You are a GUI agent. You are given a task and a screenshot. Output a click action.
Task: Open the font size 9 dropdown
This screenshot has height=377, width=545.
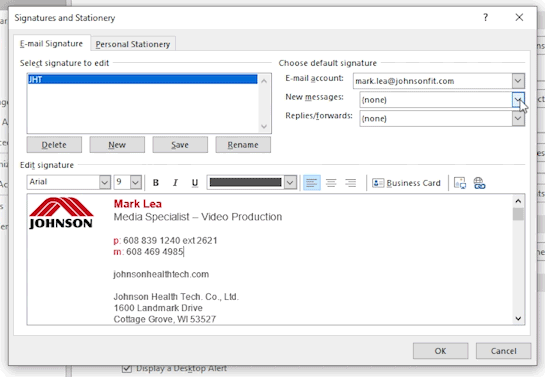136,182
